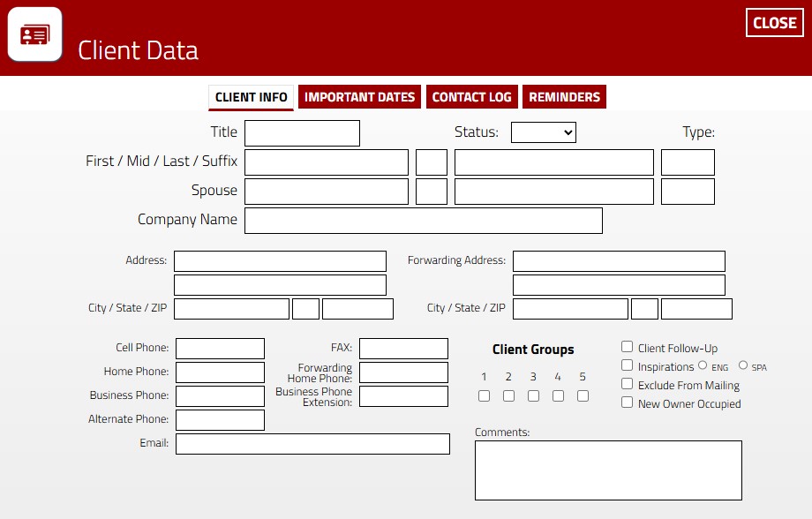
Task: Click the Forwarding Address ZIP field
Action: click(696, 309)
